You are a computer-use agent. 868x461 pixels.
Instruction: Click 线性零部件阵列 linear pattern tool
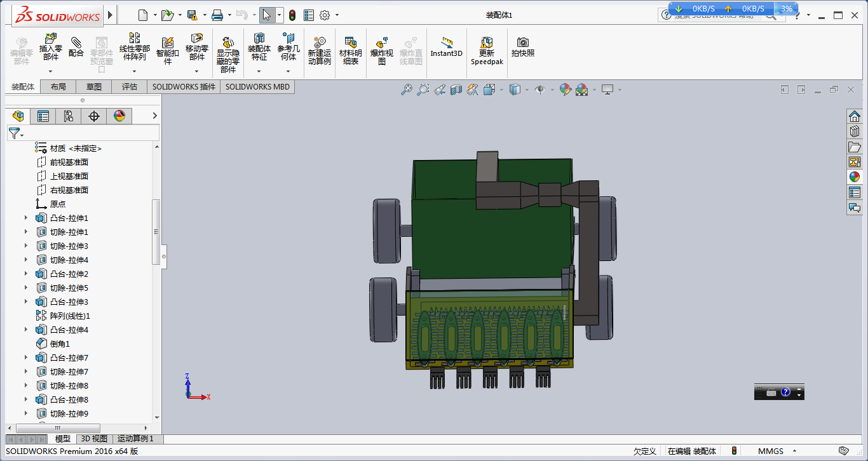(135, 48)
